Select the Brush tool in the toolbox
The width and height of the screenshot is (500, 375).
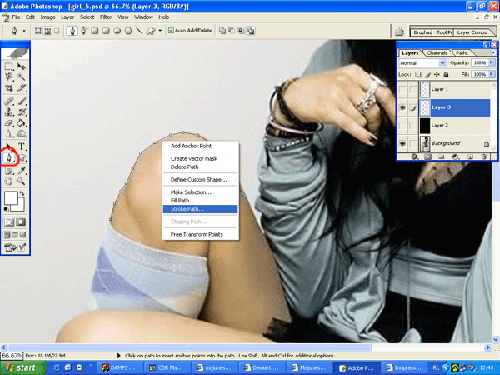[21, 101]
